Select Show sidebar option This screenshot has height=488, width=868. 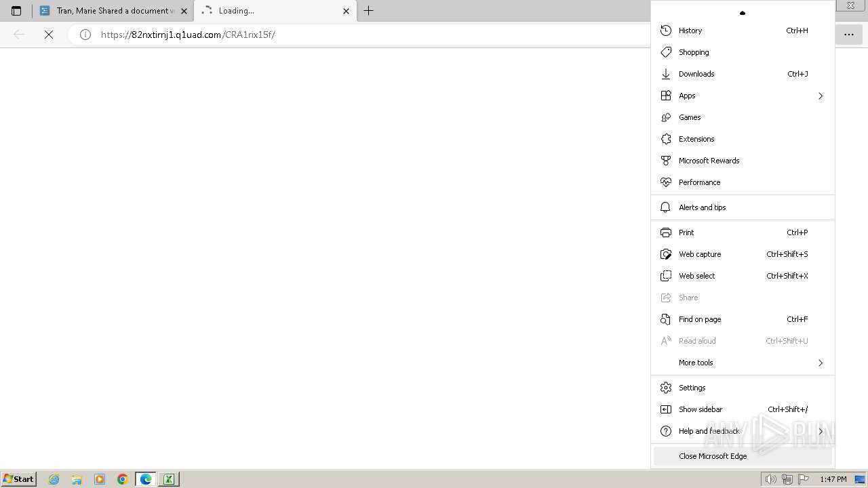point(743,409)
